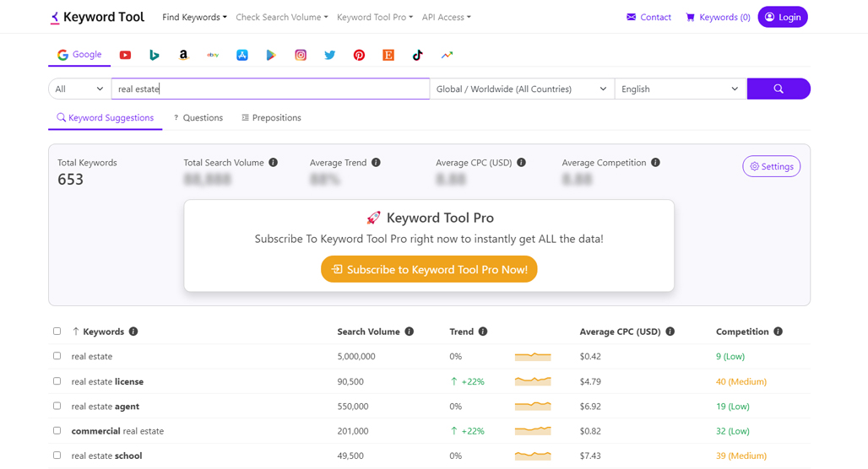Viewport: 868px width, 469px height.
Task: Open the Contact link
Action: tap(648, 17)
